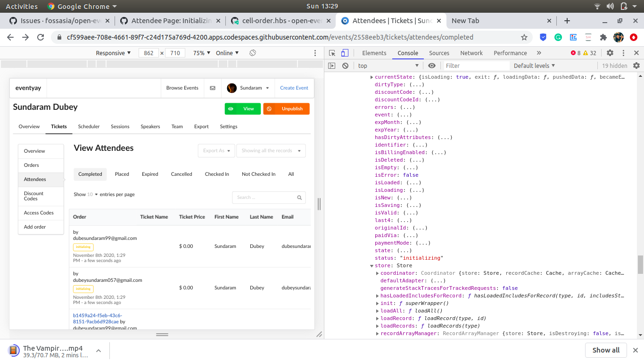This screenshot has width=644, height=362.
Task: Click the orange Unpublish button
Action: [286, 109]
